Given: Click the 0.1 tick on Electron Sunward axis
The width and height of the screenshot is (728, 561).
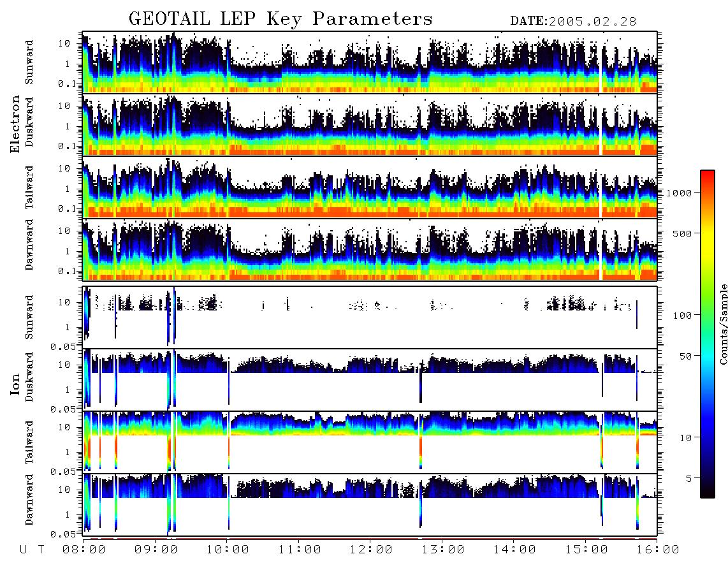Looking at the screenshot, I should click(68, 84).
